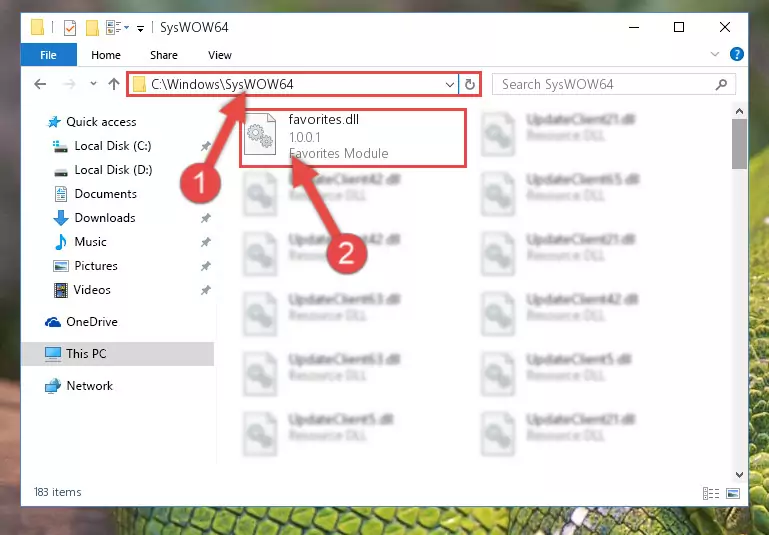
Task: Click the window folder icon in title bar
Action: 37,27
